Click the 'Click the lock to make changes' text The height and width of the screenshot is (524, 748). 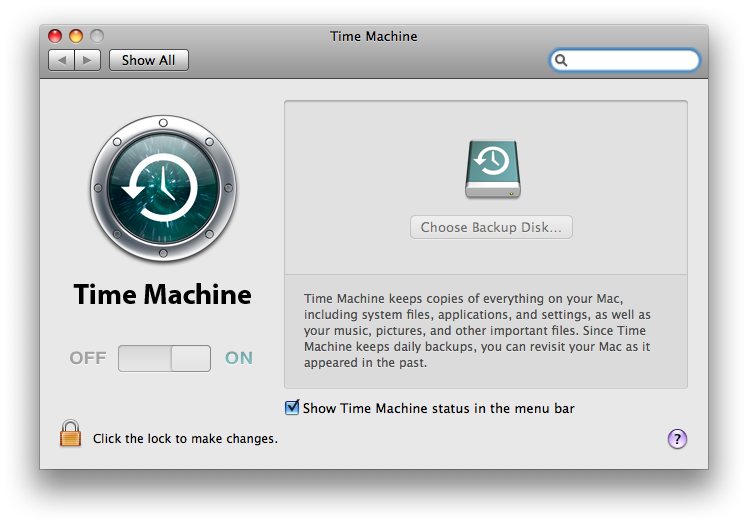pos(185,438)
